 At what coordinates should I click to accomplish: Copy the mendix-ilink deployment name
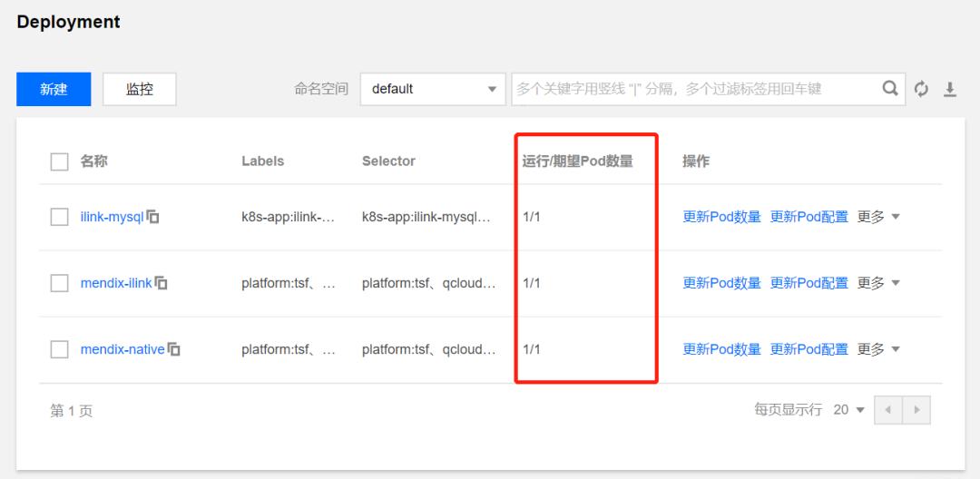(x=162, y=284)
